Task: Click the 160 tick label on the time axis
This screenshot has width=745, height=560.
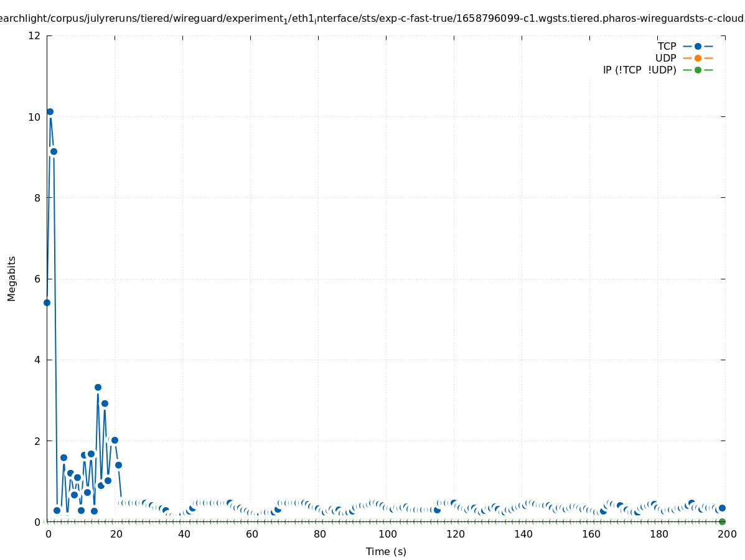Action: coord(591,534)
